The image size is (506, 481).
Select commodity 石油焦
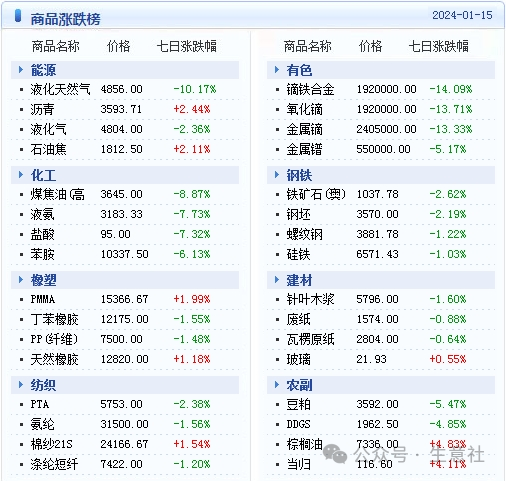[48, 149]
